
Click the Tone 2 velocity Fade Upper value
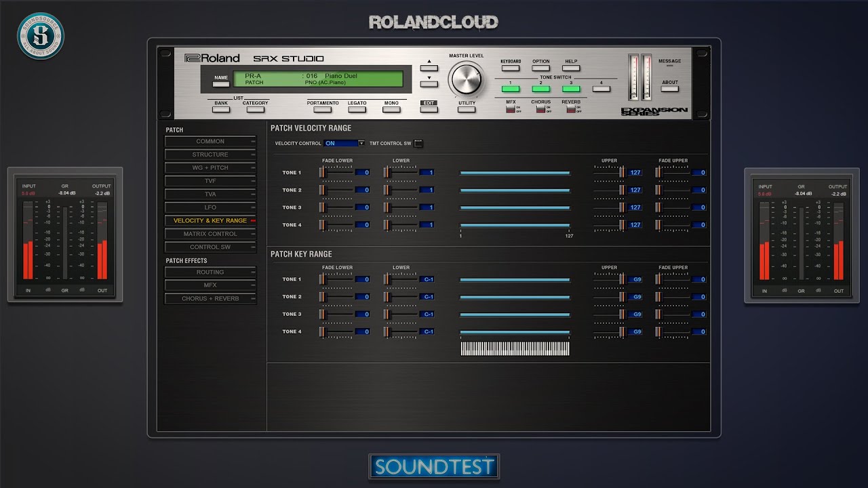point(698,190)
